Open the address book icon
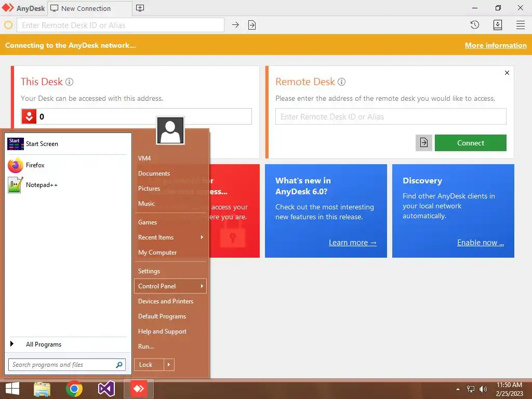This screenshot has width=532, height=399. 498,25
